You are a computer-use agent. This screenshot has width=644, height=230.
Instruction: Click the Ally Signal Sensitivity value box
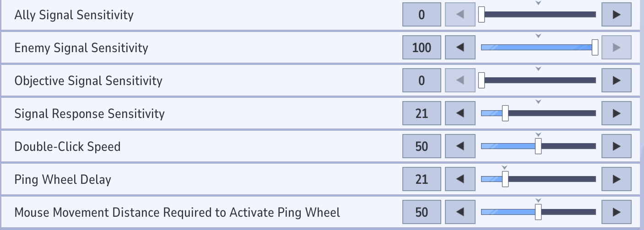422,15
